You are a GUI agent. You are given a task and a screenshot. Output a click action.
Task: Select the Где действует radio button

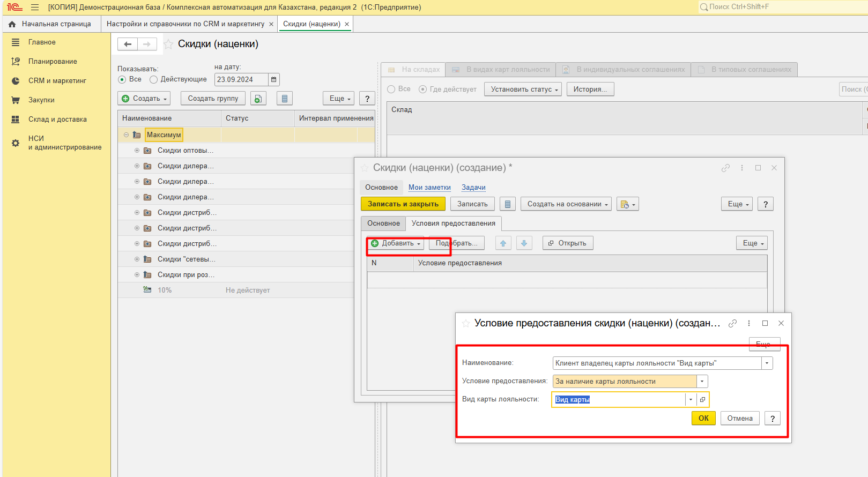423,90
